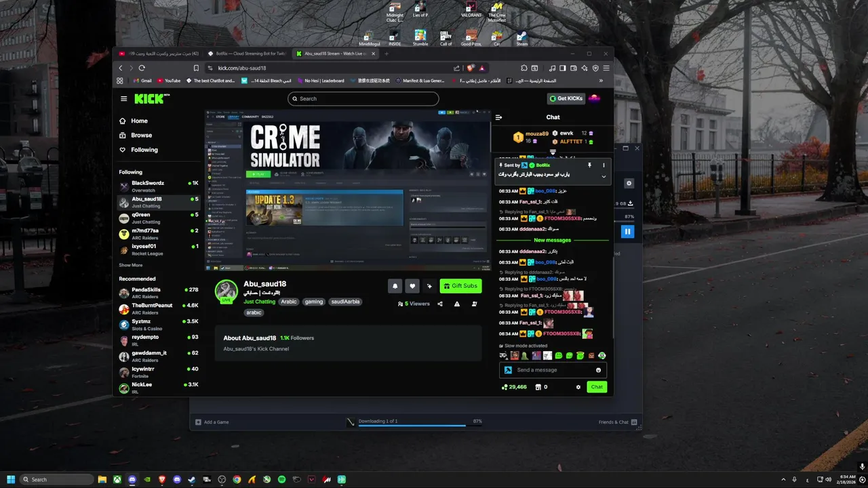Click the Gift Subs button
Viewport: 868px width, 488px height.
460,286
